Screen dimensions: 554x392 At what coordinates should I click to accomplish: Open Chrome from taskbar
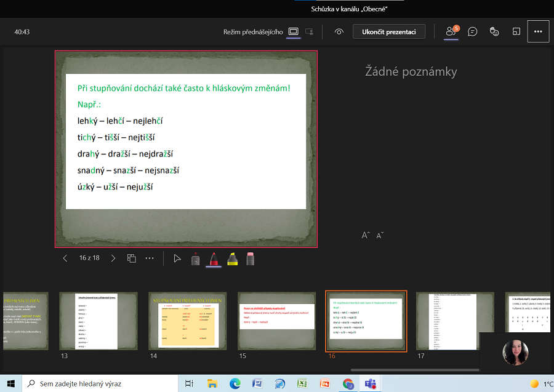click(x=348, y=383)
